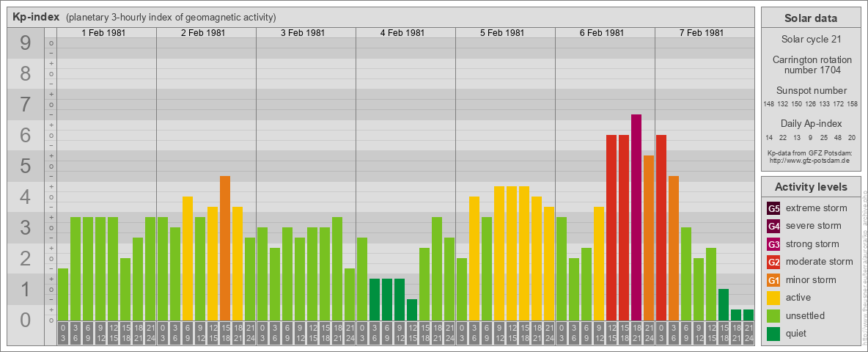Click the Kp scale number 9
Image resolution: width=868 pixels, height=352 pixels.
click(26, 43)
